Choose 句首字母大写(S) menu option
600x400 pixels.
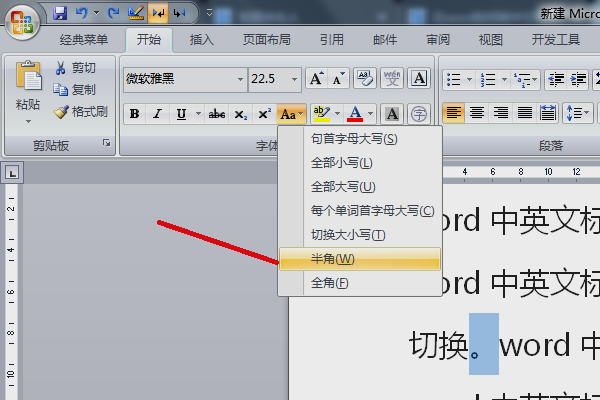(360, 139)
